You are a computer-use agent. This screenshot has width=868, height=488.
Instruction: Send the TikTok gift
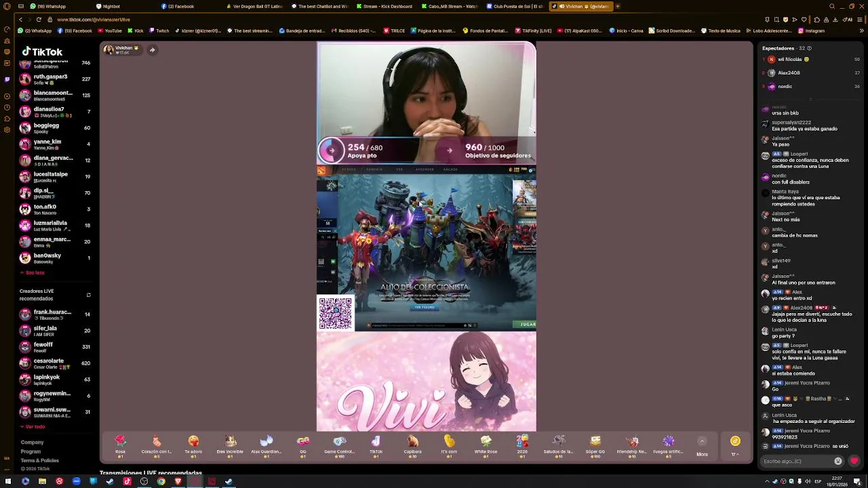coord(376,446)
